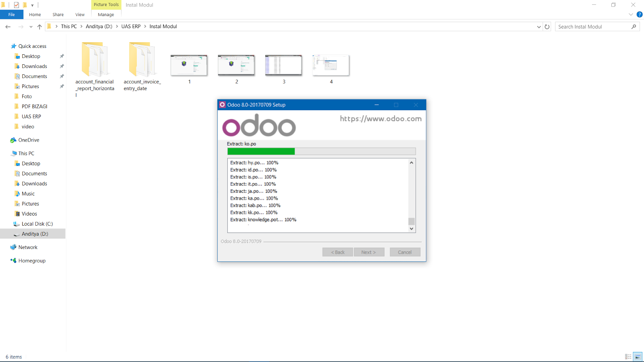Select image thumbnail named 3
Image resolution: width=644 pixels, height=362 pixels.
[284, 69]
